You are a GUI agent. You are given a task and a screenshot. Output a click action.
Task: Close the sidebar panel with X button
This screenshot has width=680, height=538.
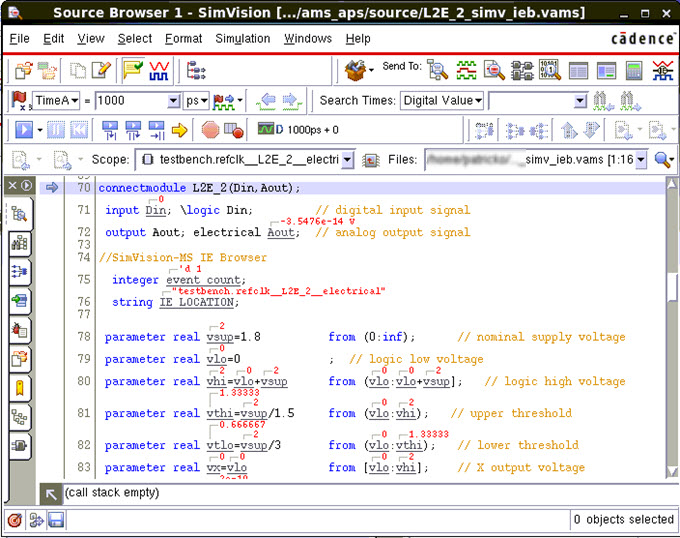pos(12,186)
